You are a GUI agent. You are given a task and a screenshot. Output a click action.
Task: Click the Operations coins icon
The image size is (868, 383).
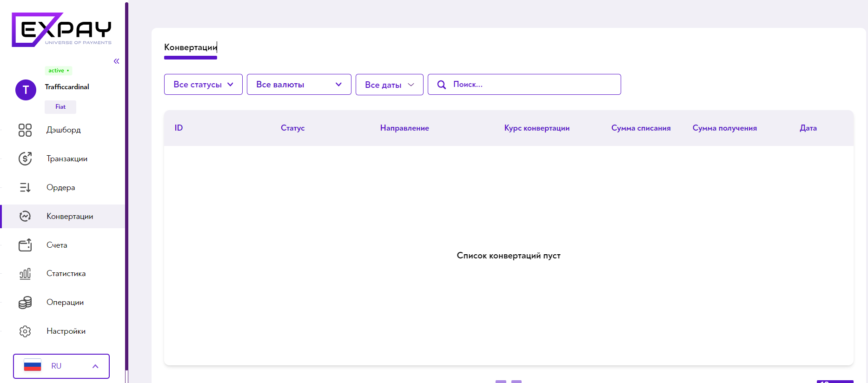coord(25,303)
